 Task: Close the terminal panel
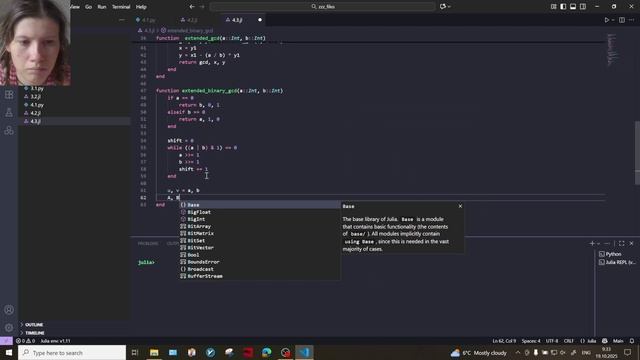[631, 243]
